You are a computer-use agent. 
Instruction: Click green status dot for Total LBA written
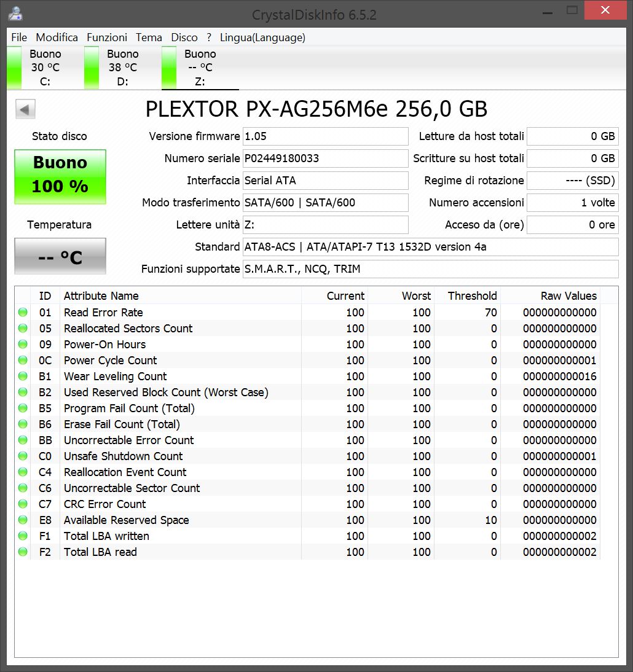point(23,536)
